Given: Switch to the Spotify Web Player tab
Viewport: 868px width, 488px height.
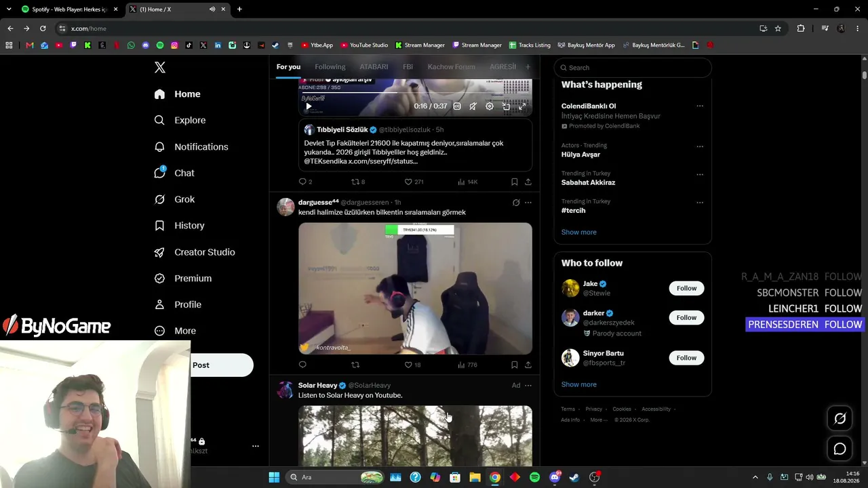Looking at the screenshot, I should (70, 9).
